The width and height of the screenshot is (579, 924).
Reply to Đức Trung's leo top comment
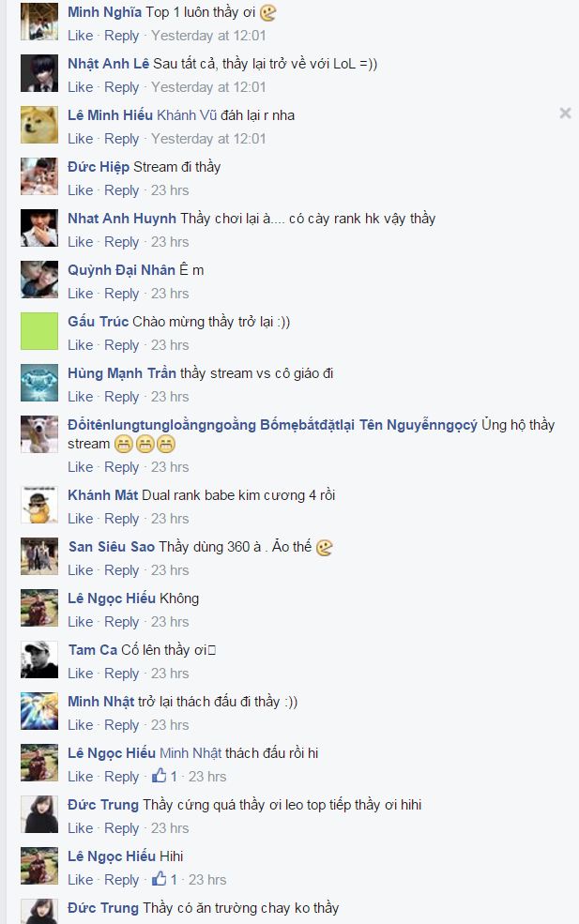pyautogui.click(x=121, y=828)
